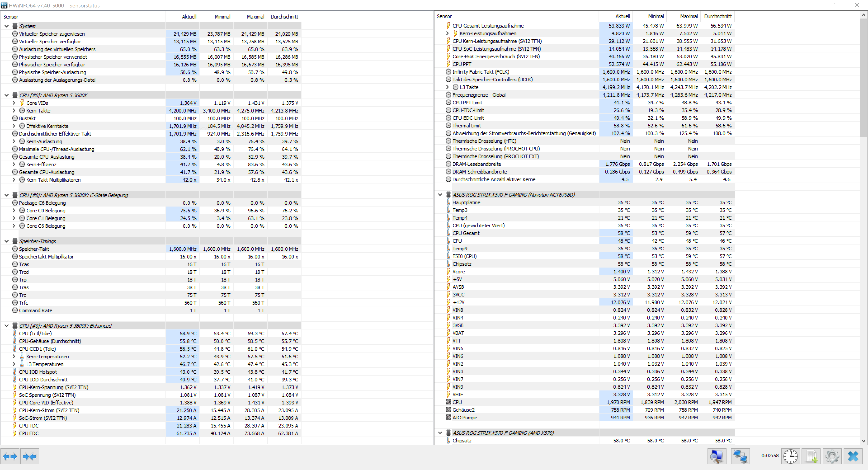This screenshot has width=868, height=470.
Task: Collapse the Speicher-Timings group
Action: [6, 241]
